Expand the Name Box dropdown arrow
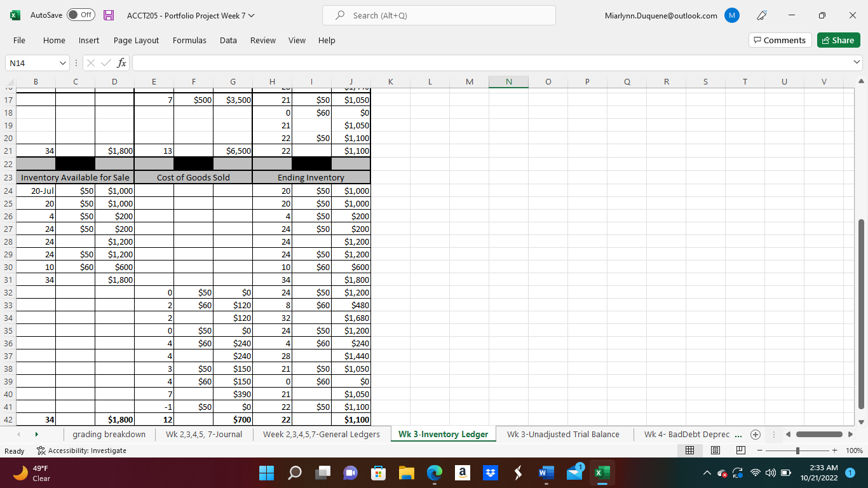Image resolution: width=868 pixels, height=488 pixels. point(62,63)
